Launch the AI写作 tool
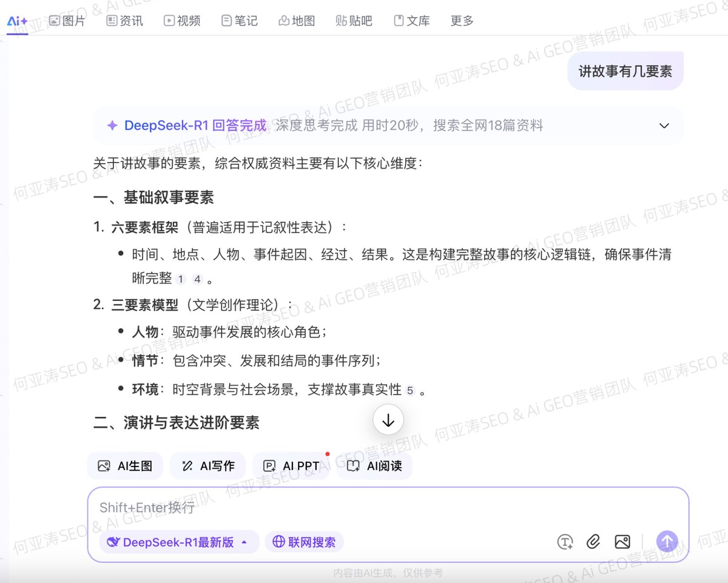The image size is (728, 583). click(207, 466)
